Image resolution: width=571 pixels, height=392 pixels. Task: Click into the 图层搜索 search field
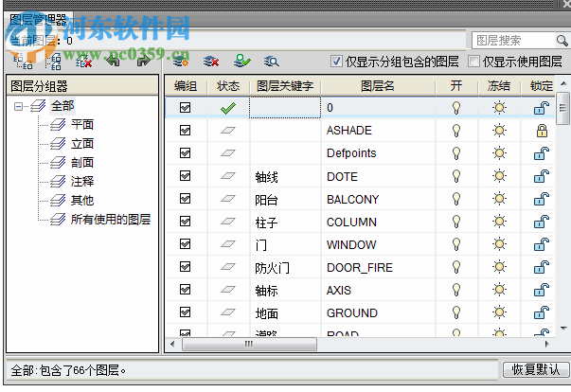[x=514, y=41]
